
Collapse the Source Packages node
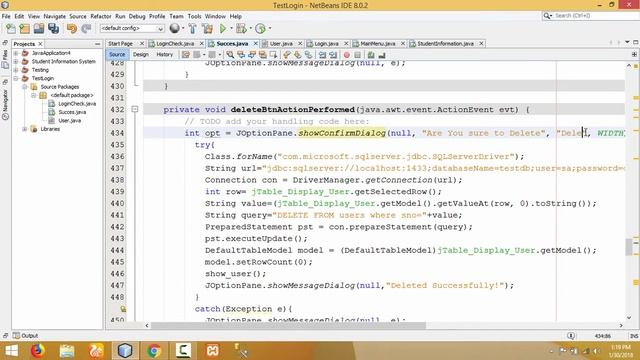24,87
